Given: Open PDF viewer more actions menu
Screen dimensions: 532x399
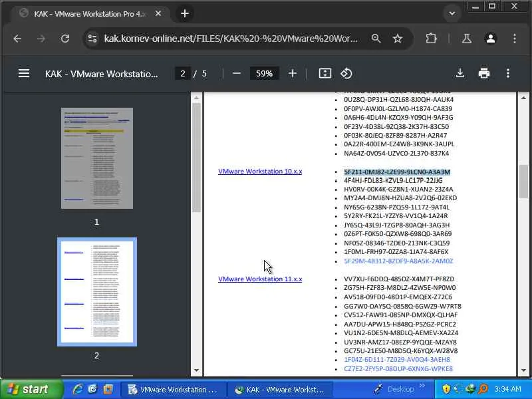Looking at the screenshot, I should click(x=508, y=73).
